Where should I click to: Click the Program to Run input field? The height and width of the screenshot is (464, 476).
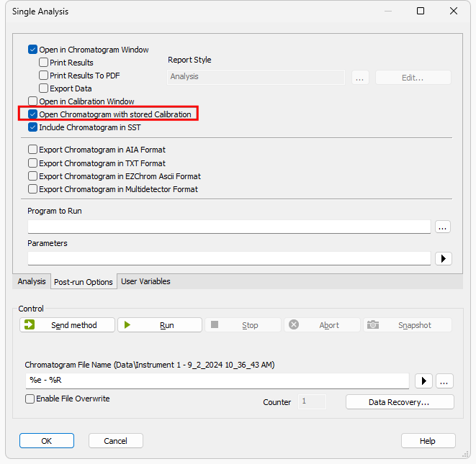pyautogui.click(x=229, y=227)
